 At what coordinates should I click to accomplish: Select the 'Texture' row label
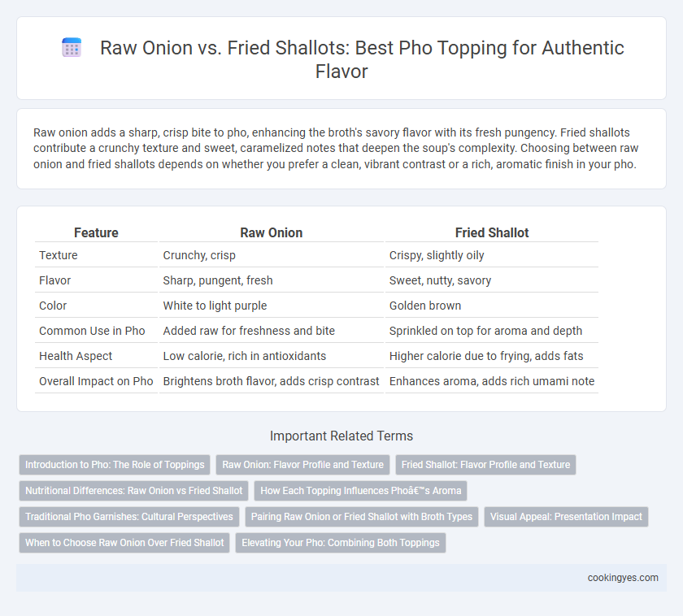click(x=59, y=255)
